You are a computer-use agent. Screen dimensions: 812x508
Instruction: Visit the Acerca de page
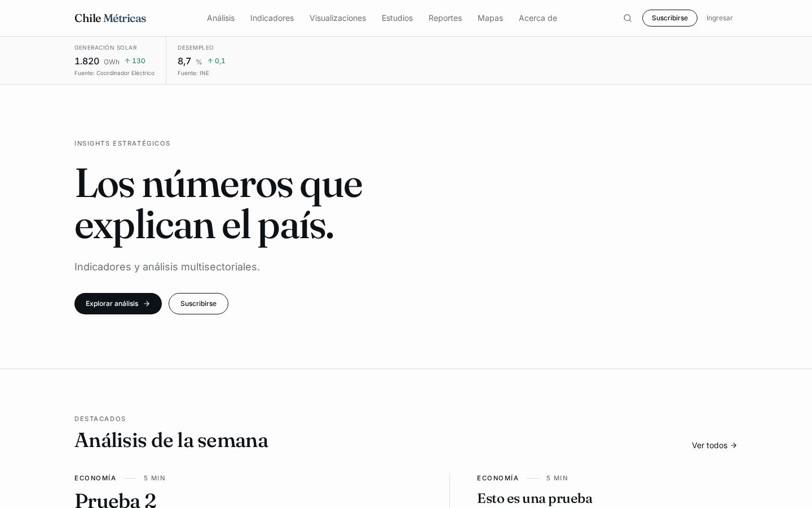coord(538,18)
